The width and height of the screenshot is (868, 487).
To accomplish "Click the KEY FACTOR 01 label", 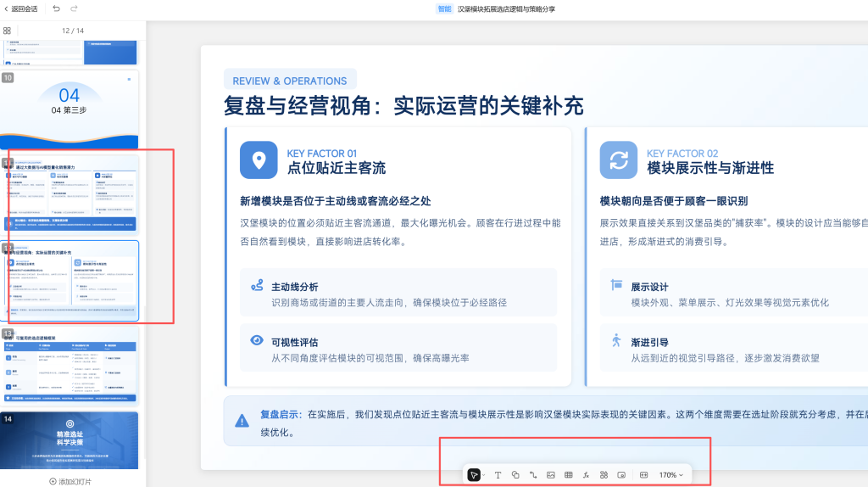I will point(321,154).
